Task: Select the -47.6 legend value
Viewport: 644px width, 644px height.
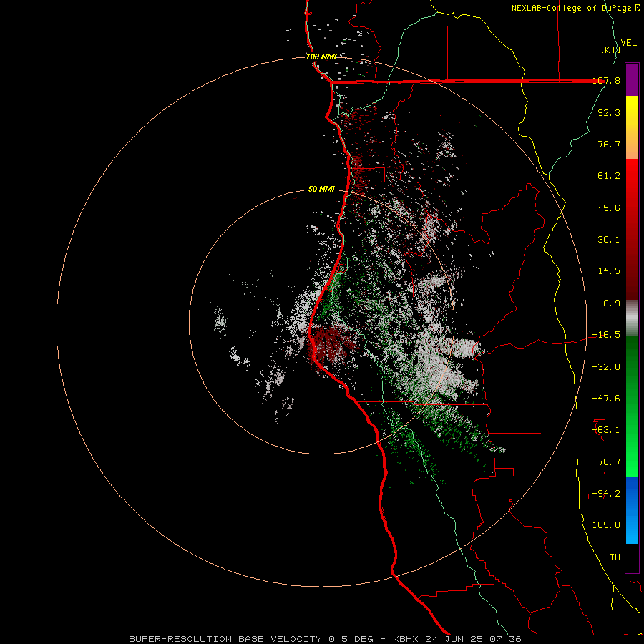Action: tap(606, 399)
